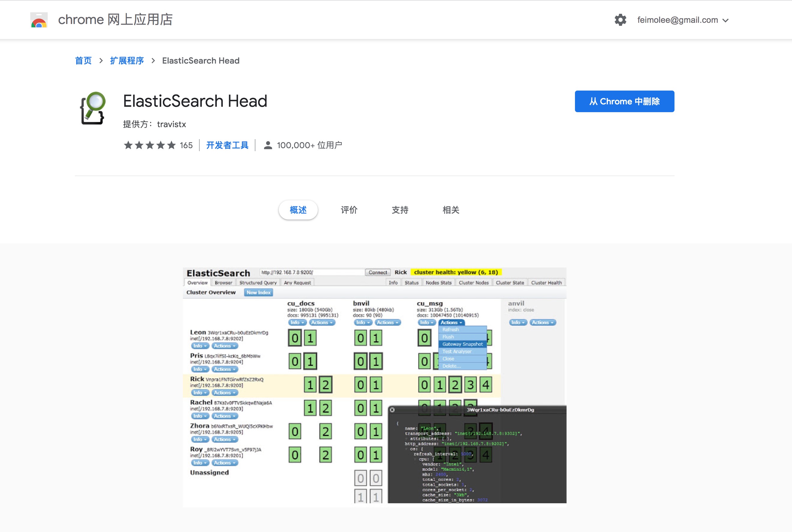
Task: Select the 支持 support tab
Action: [x=400, y=210]
